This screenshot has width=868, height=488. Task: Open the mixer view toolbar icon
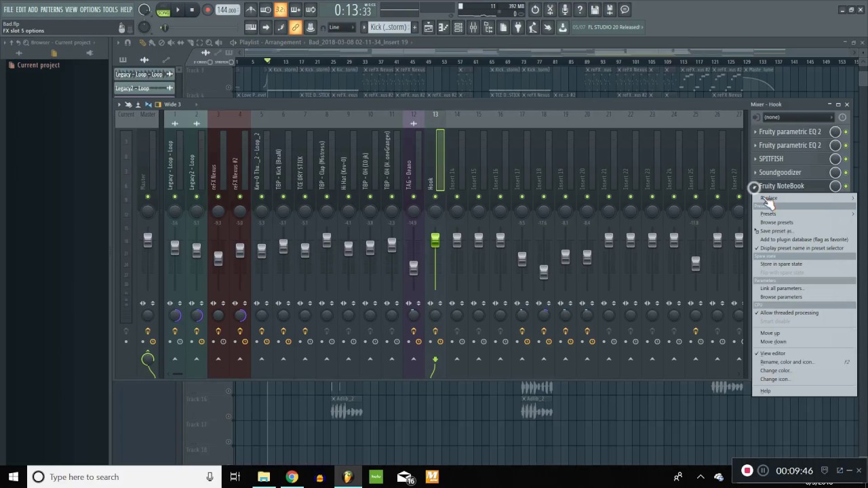[473, 27]
